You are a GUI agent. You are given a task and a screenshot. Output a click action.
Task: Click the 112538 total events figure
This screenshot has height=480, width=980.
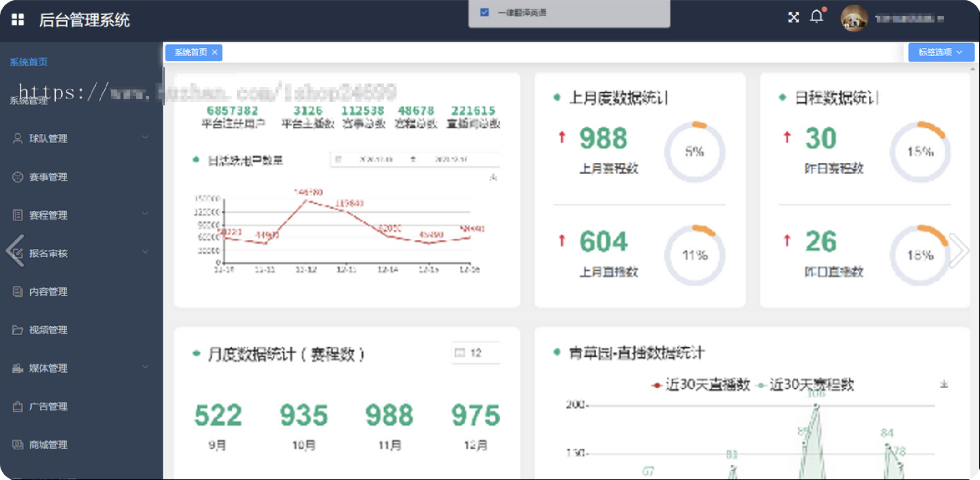pyautogui.click(x=363, y=111)
